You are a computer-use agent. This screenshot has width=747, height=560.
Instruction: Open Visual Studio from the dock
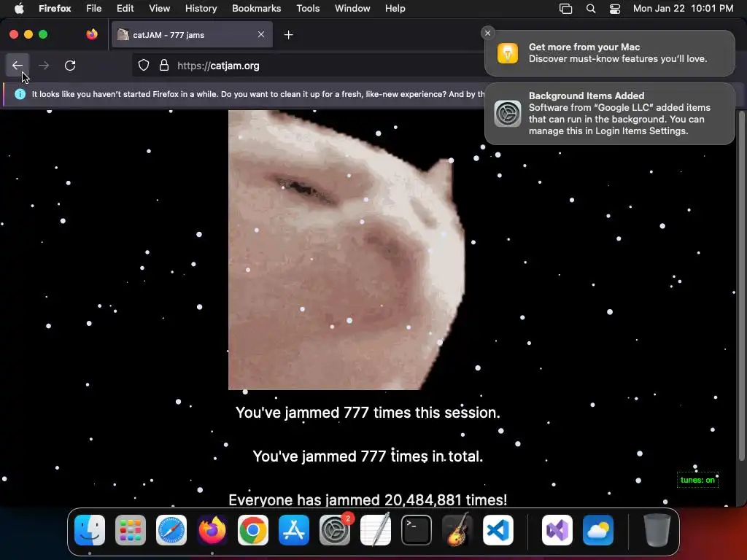(557, 530)
